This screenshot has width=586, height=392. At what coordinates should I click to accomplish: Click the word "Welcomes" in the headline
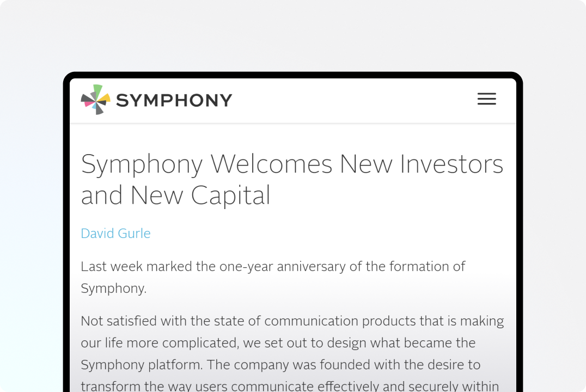coord(271,164)
